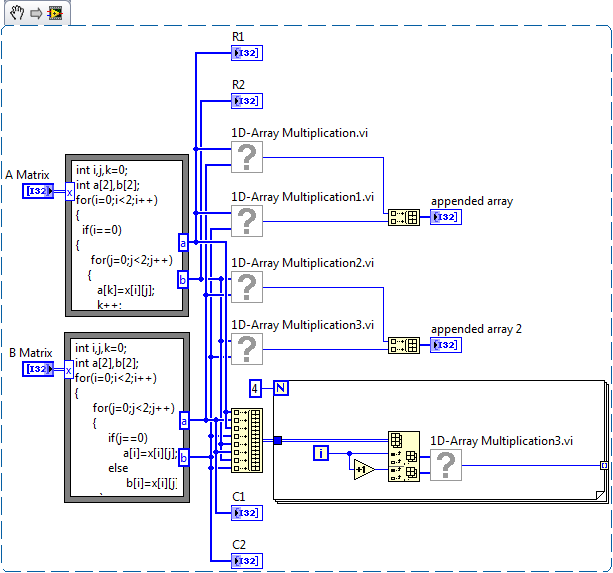Click the appended array 2 indicator terminal

(x=445, y=345)
